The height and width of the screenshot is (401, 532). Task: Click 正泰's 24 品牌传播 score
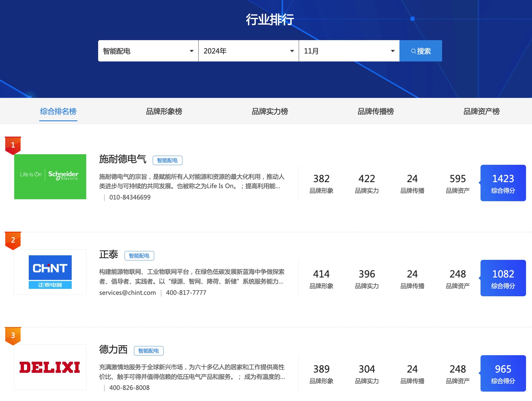click(412, 279)
